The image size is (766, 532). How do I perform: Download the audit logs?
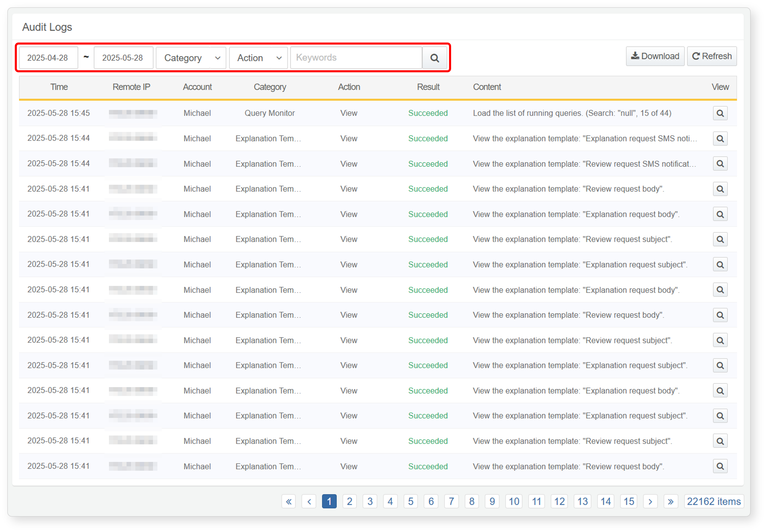pos(655,56)
